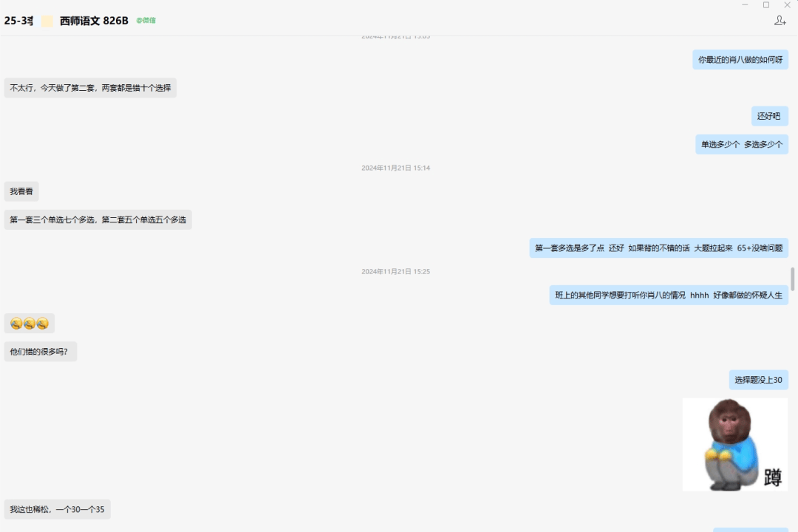
Task: Click the message about 班上的其他同学
Action: click(x=669, y=295)
